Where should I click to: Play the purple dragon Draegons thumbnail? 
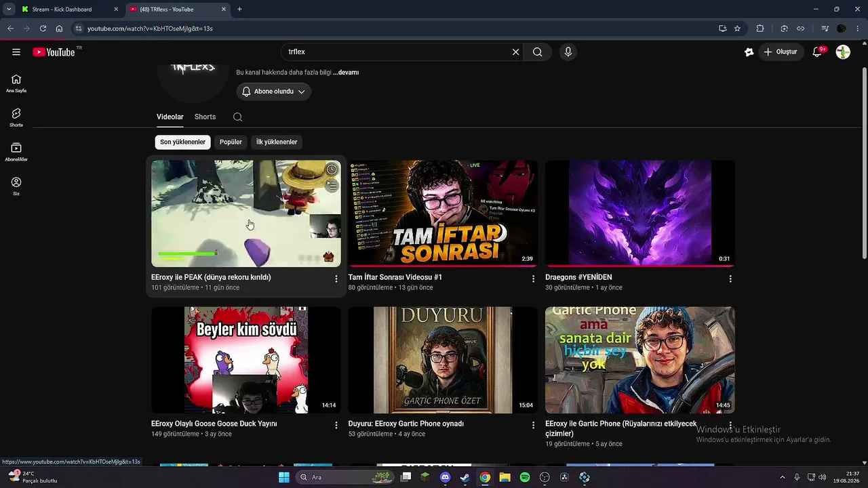(x=640, y=213)
